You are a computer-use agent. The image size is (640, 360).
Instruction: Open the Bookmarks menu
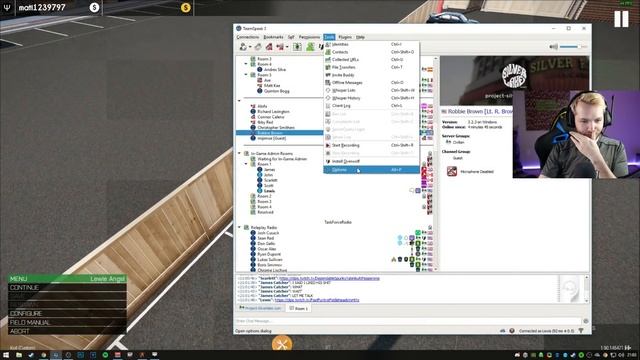pos(273,37)
